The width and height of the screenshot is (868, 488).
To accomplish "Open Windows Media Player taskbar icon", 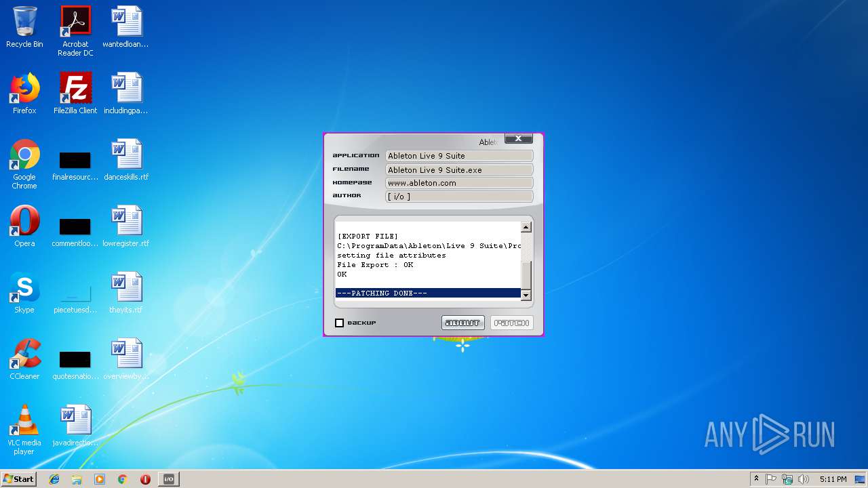I will click(x=100, y=479).
